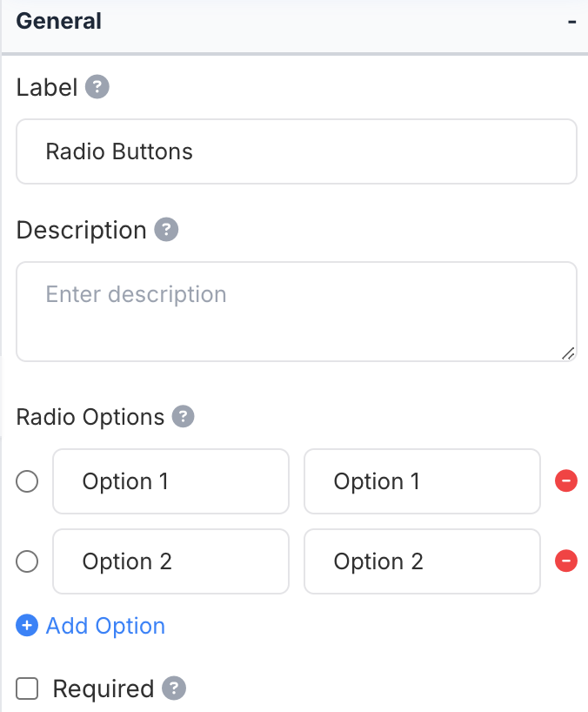
Task: Click the blue plus icon to add option
Action: 27,626
